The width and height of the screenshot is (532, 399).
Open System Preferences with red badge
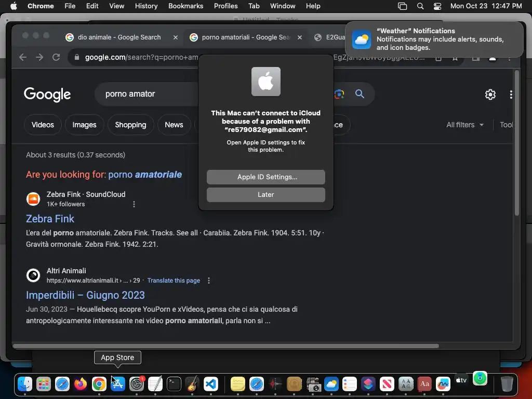(x=137, y=384)
